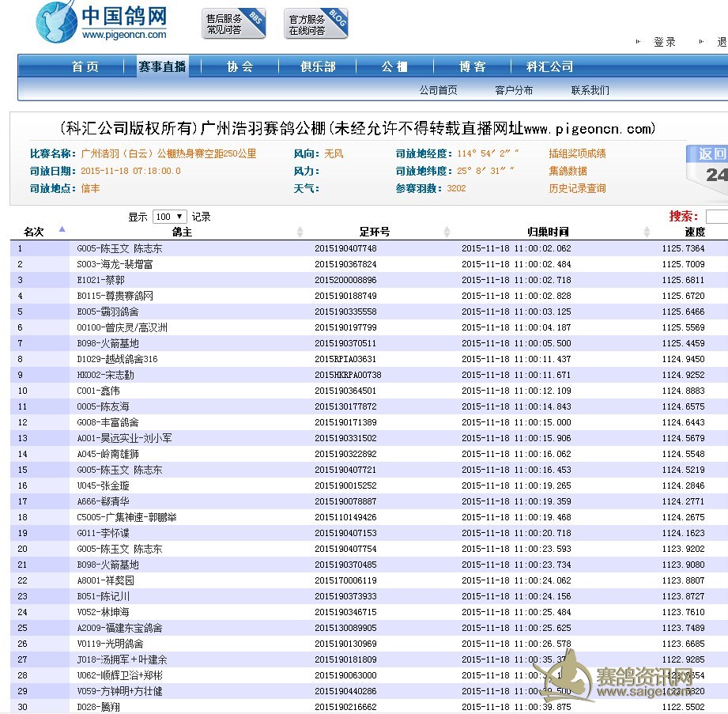The image size is (728, 714).
Task: Click sort arrows in 鸽主 column header
Action: pyautogui.click(x=300, y=232)
